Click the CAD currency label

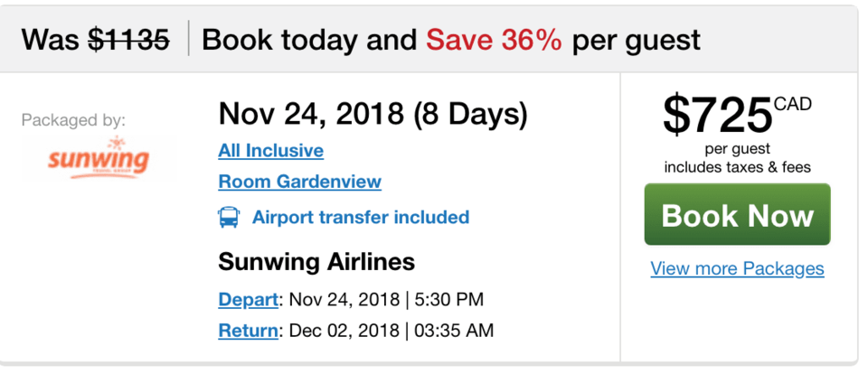click(793, 104)
